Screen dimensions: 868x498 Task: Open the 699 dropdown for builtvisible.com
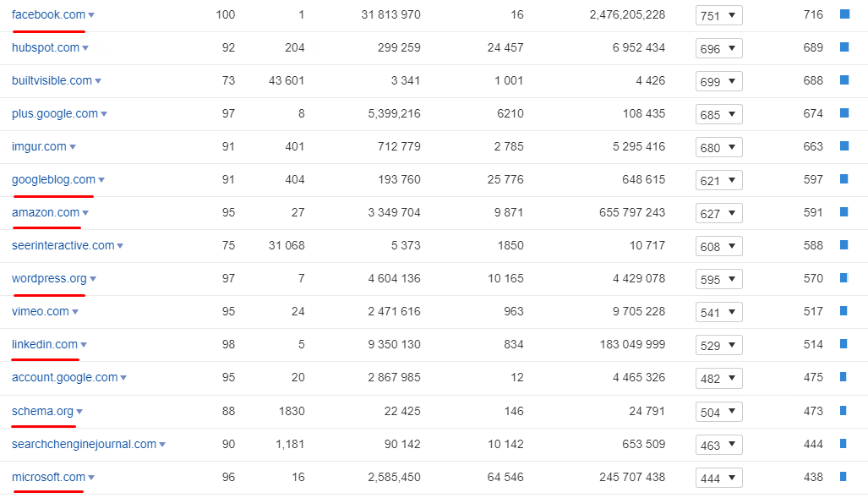(x=718, y=81)
